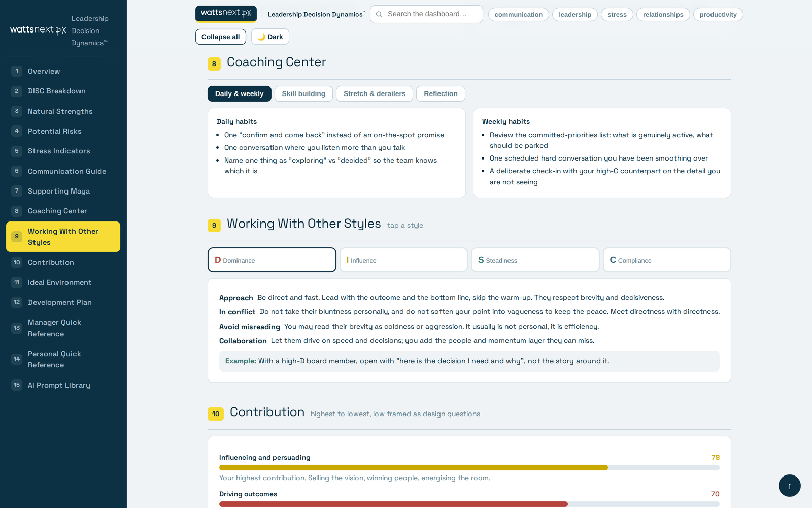Click Working With Other Styles sidebar item
Image resolution: width=812 pixels, height=508 pixels.
63,237
